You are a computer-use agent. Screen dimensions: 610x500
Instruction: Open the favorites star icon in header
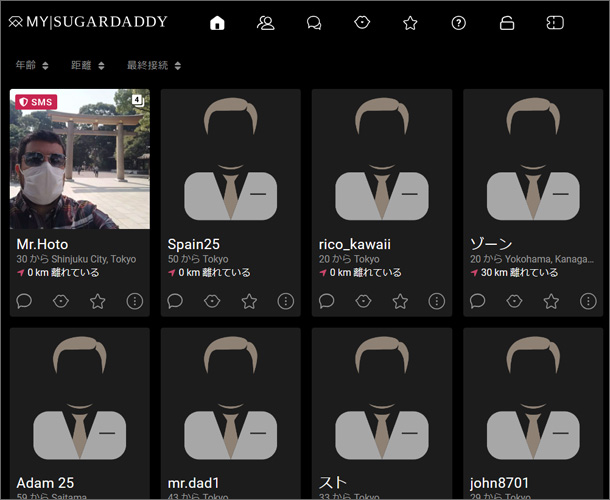(x=410, y=23)
